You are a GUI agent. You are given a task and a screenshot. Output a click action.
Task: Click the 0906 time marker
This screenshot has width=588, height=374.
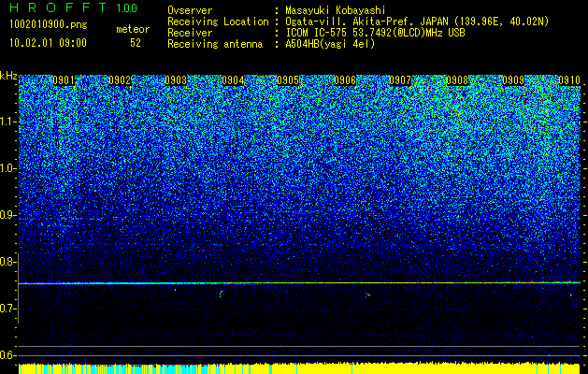[345, 80]
